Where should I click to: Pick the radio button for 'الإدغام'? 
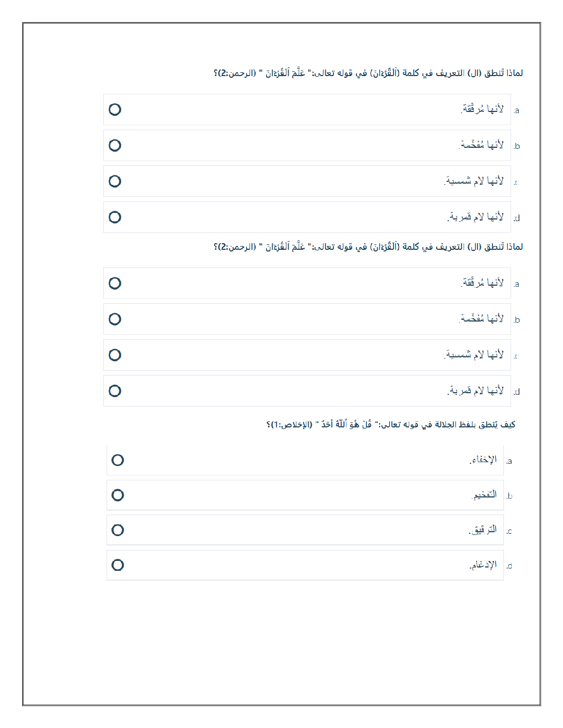pyautogui.click(x=118, y=565)
